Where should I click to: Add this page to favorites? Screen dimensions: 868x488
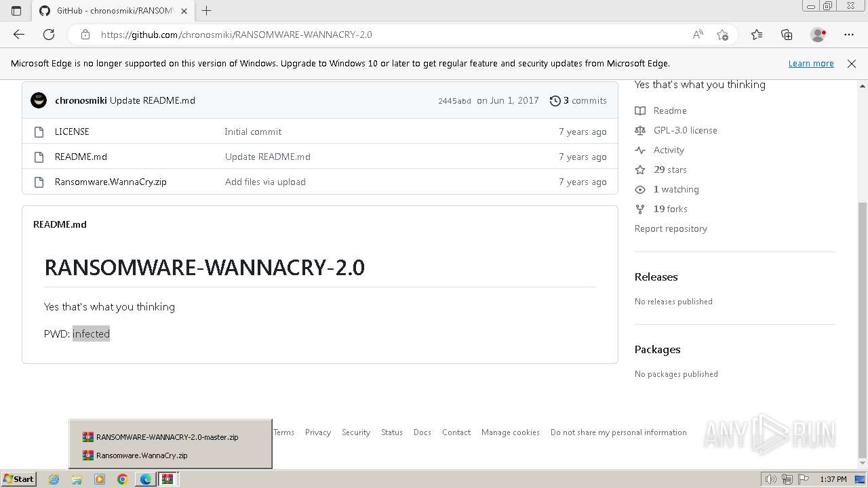722,35
